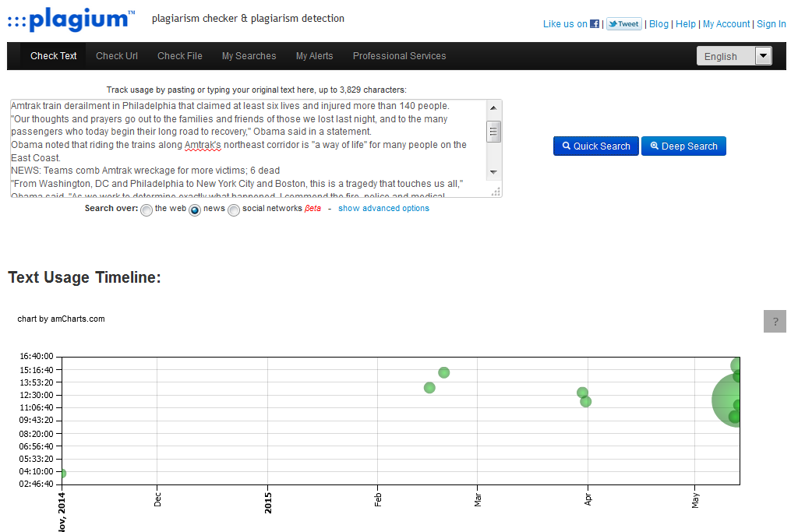Click the 08:20:00 axis label
Image resolution: width=798 pixels, height=532 pixels.
point(36,434)
